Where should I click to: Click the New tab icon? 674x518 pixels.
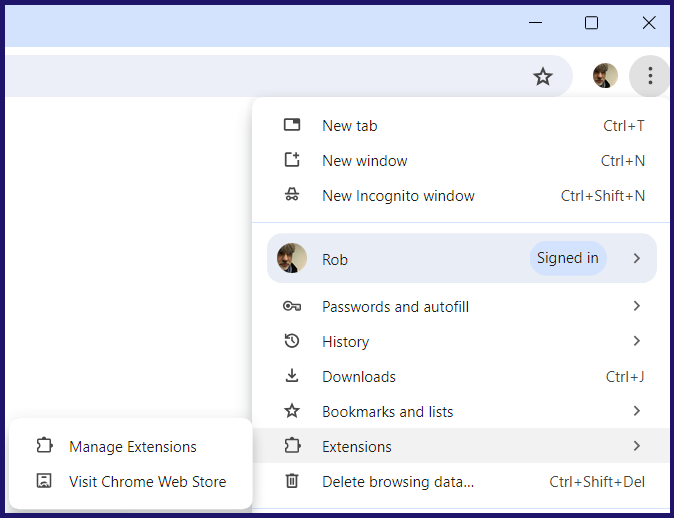pyautogui.click(x=292, y=125)
